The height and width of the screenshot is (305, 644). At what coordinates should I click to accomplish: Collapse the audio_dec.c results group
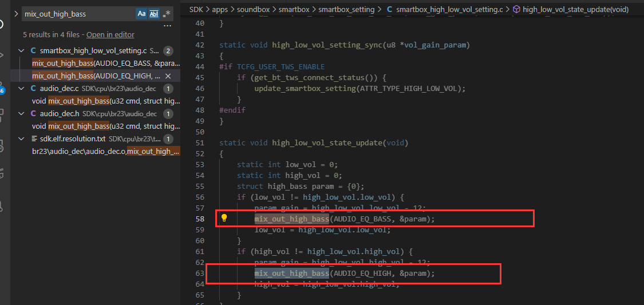click(21, 88)
